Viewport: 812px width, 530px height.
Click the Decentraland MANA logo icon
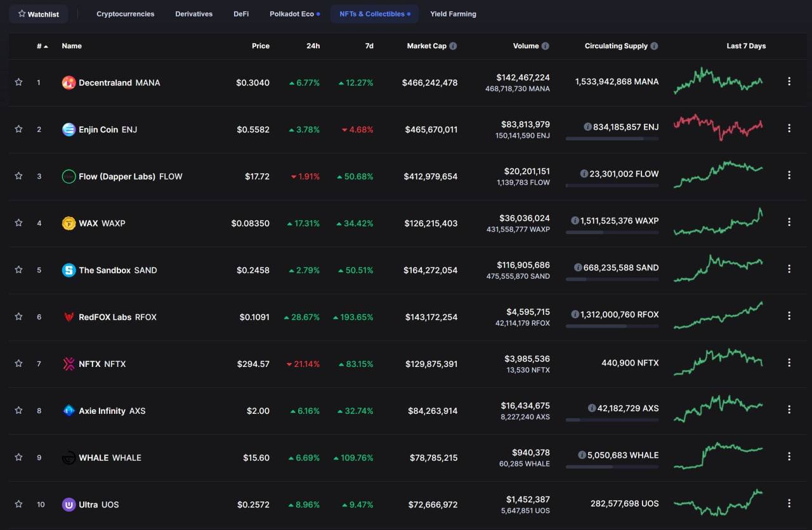(x=69, y=83)
